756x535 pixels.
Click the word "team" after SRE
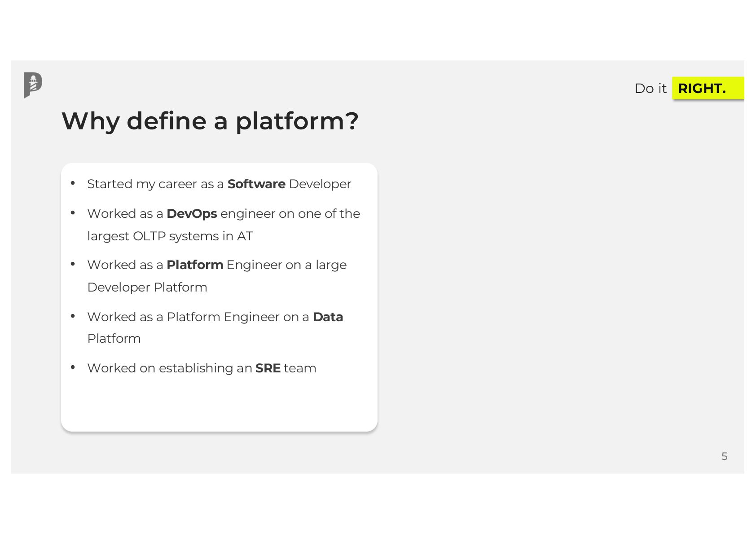click(300, 368)
